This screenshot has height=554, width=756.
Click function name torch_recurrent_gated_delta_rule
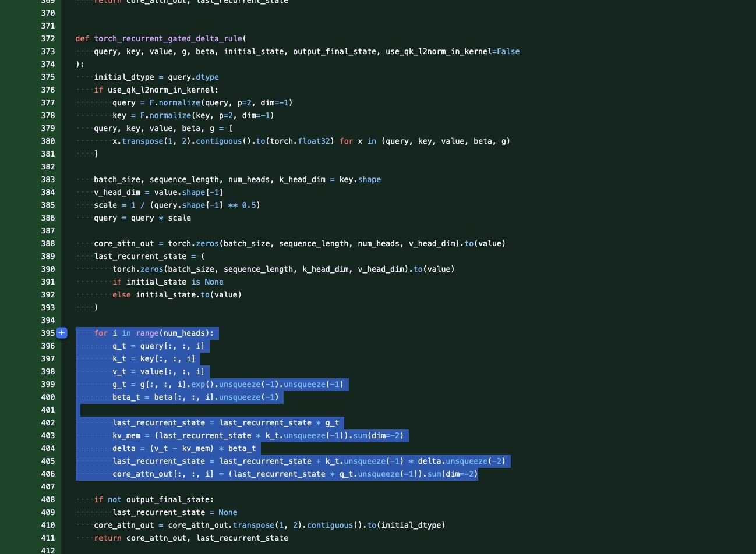coord(168,38)
